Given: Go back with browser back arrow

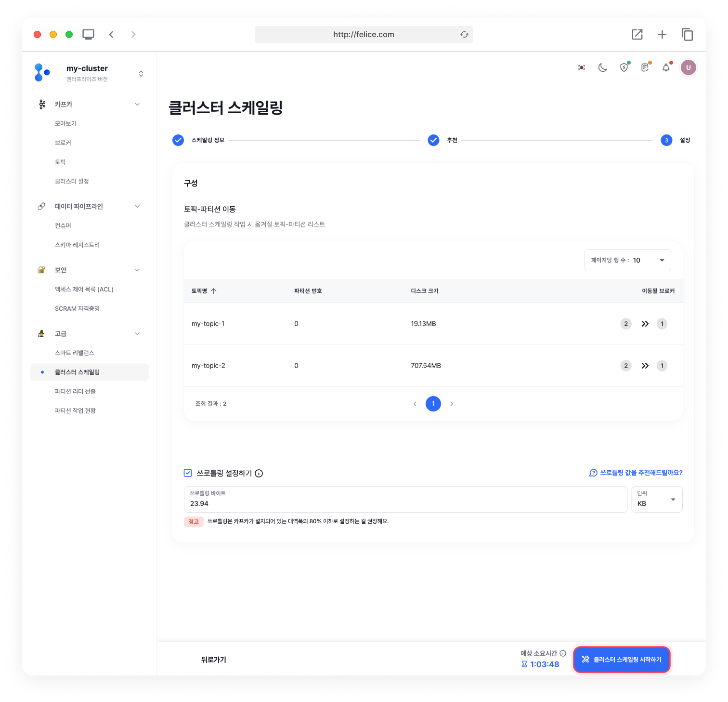Looking at the screenshot, I should click(111, 34).
